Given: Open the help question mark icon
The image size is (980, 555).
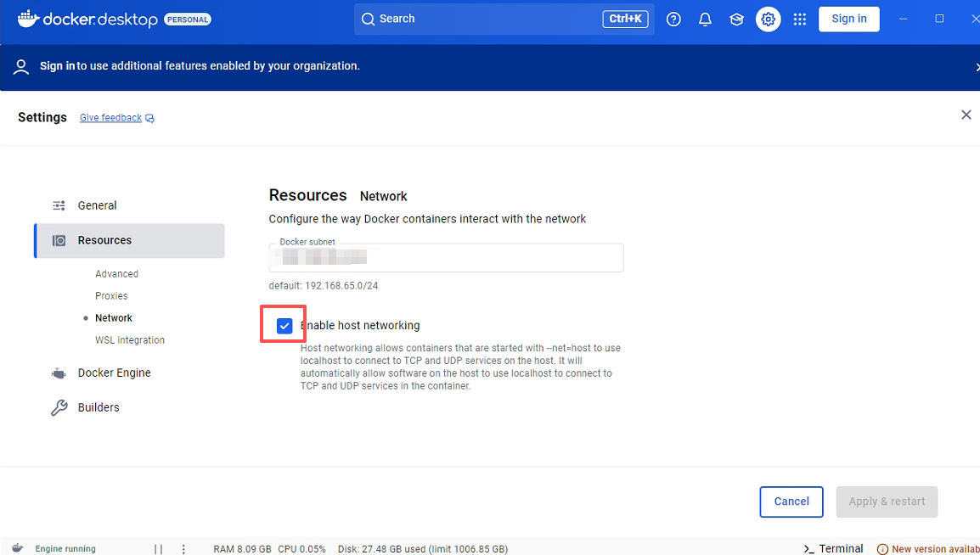Looking at the screenshot, I should [x=673, y=19].
